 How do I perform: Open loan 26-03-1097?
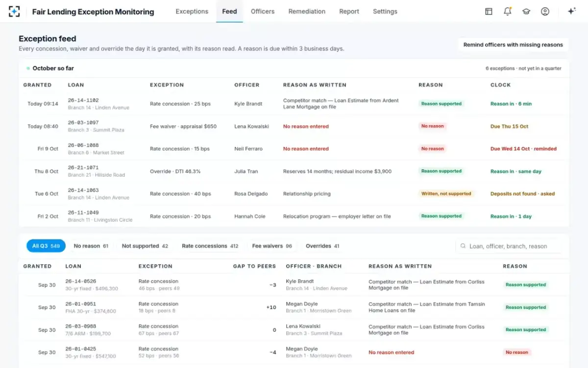click(83, 123)
